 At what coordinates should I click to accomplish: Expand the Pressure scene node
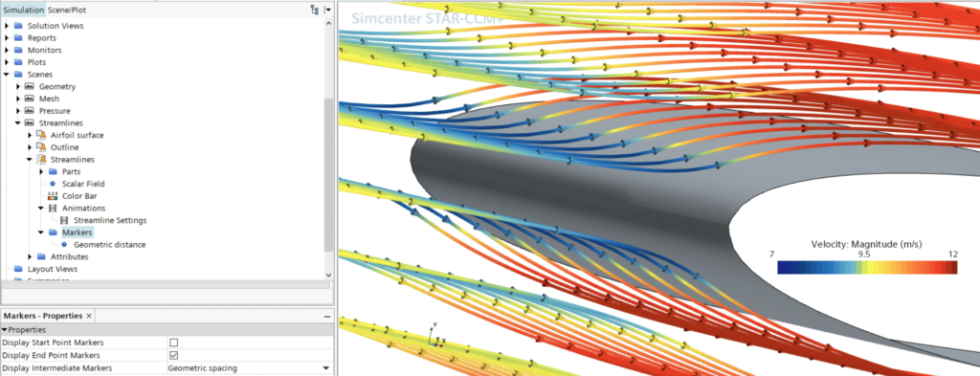point(18,111)
